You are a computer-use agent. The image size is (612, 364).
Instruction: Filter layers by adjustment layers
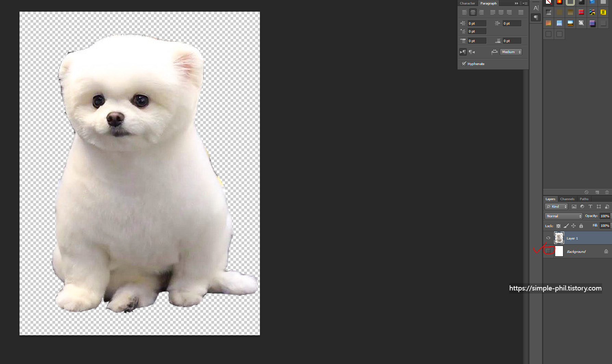[582, 207]
